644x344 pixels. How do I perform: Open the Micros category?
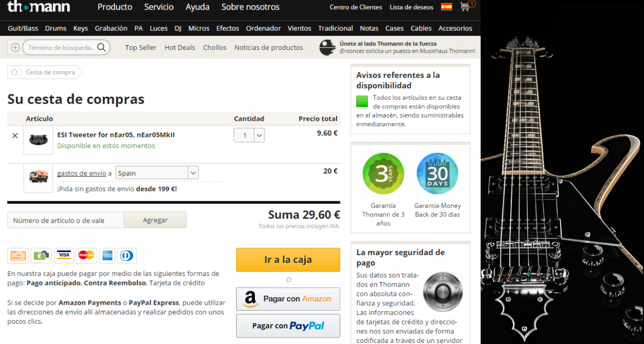tap(199, 28)
